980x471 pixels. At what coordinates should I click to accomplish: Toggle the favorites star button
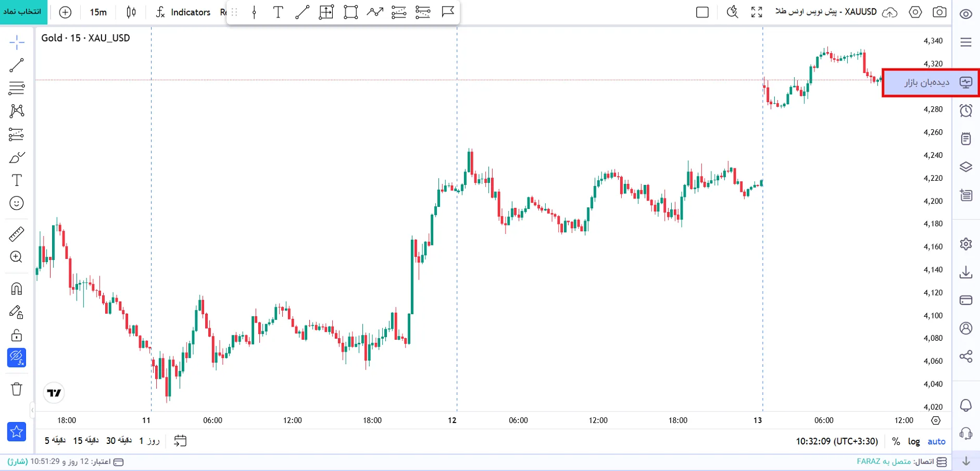point(17,431)
